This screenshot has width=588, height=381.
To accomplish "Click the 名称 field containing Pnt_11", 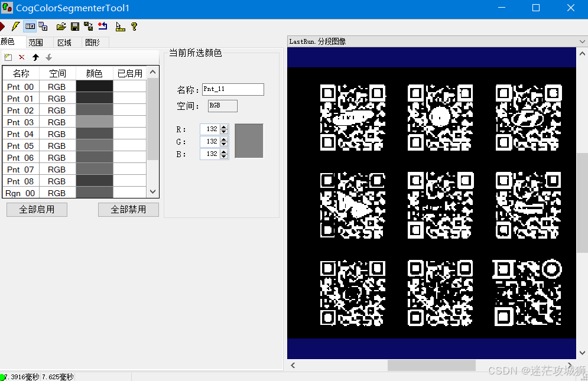I will pyautogui.click(x=233, y=89).
